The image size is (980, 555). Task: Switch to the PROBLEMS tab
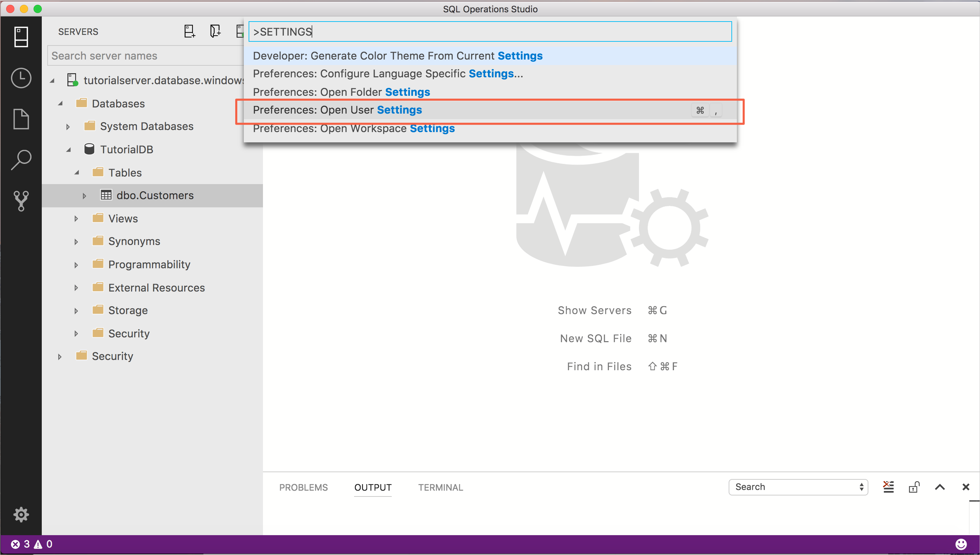pos(303,487)
